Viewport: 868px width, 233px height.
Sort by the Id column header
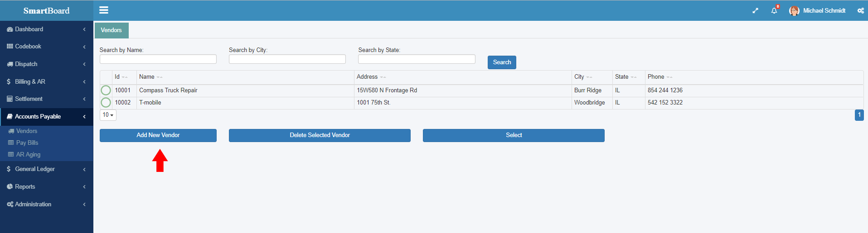(124, 77)
